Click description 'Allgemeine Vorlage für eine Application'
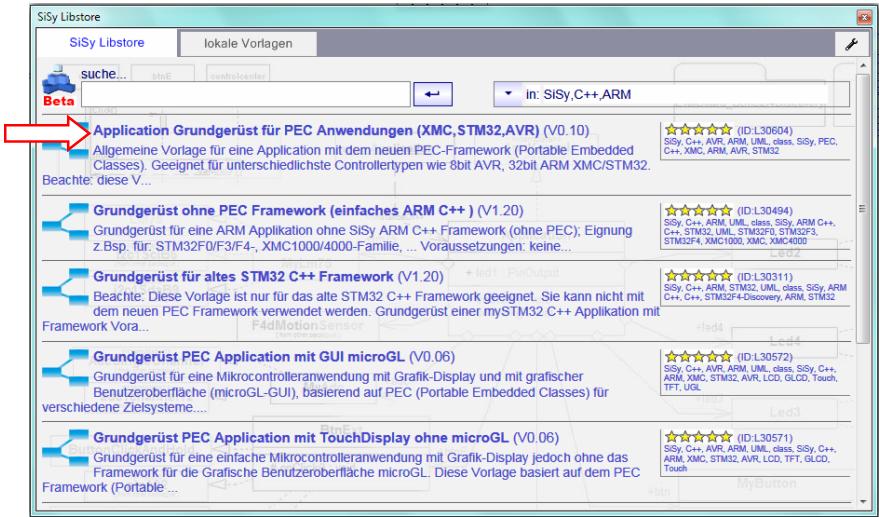Screen dimensions: 879x517 click(348, 165)
